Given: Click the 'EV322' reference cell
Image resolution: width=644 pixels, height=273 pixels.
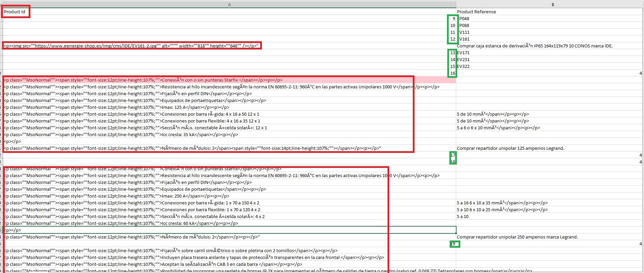Looking at the screenshot, I should click(x=549, y=66).
